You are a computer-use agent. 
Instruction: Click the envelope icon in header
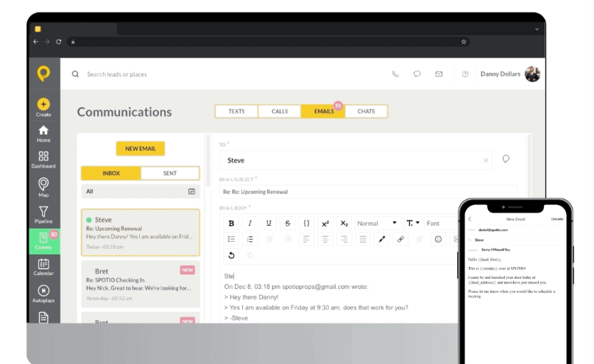[439, 74]
